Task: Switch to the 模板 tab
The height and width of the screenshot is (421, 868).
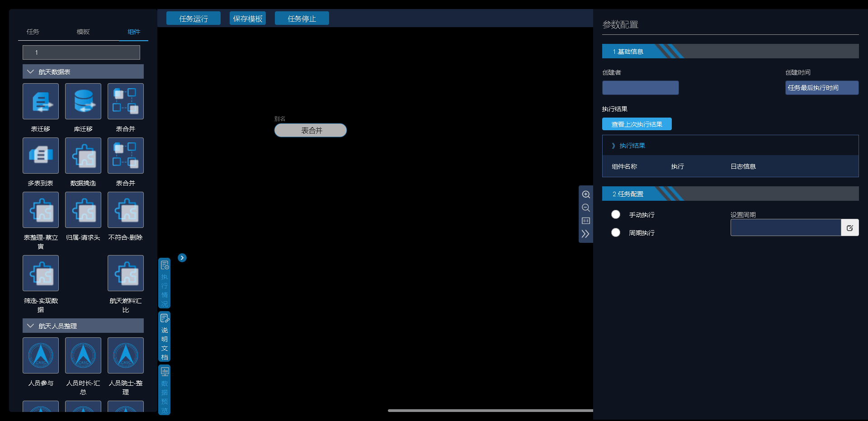Action: coord(83,32)
